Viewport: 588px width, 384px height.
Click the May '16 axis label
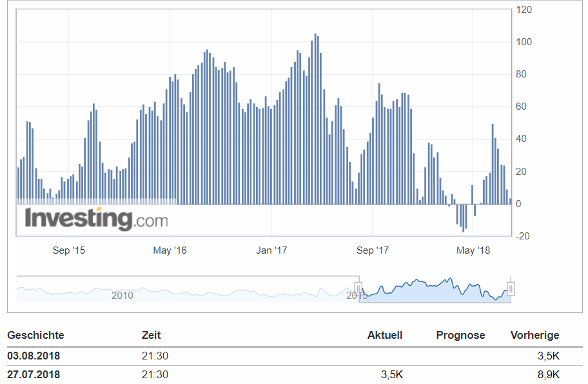pyautogui.click(x=170, y=250)
